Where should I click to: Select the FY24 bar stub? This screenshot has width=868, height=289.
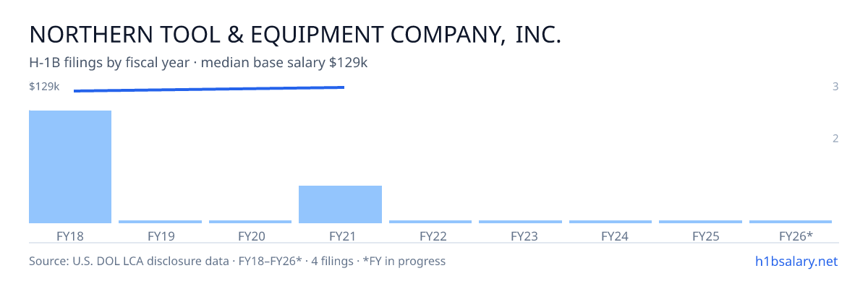610,222
